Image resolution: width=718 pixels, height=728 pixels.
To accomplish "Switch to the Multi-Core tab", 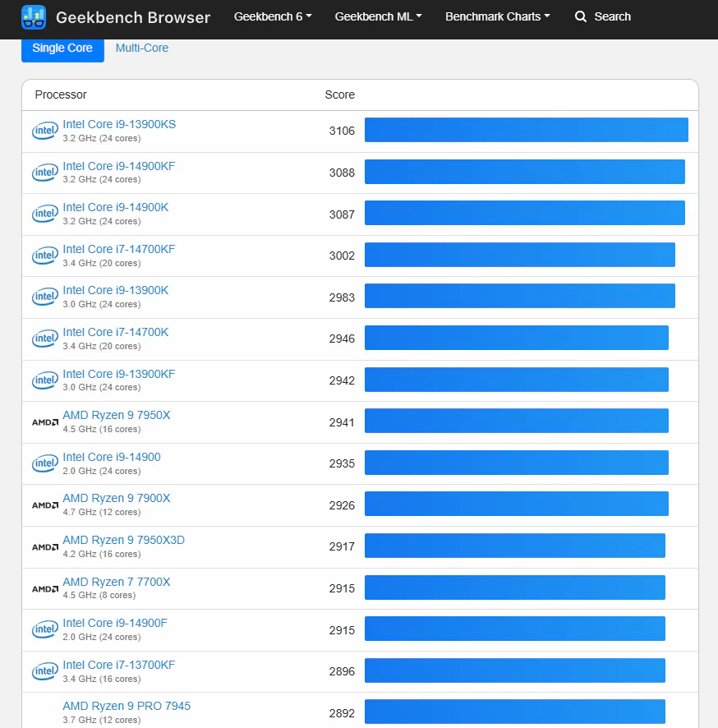I will pyautogui.click(x=142, y=48).
